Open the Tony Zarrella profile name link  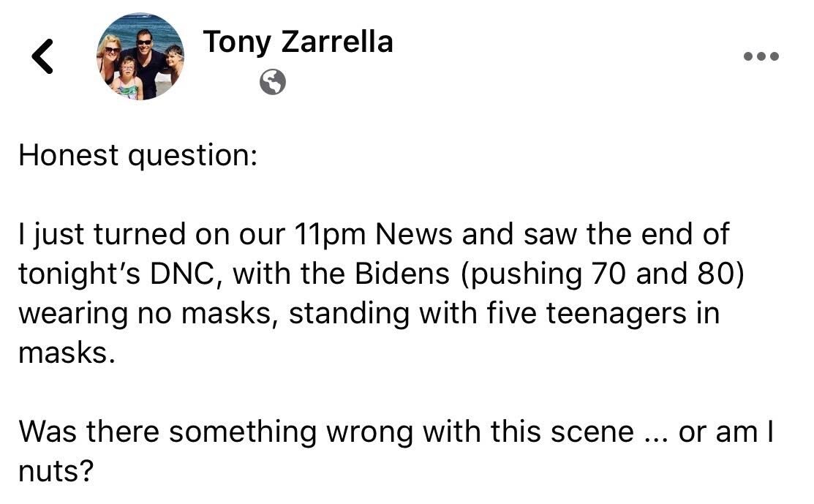298,42
